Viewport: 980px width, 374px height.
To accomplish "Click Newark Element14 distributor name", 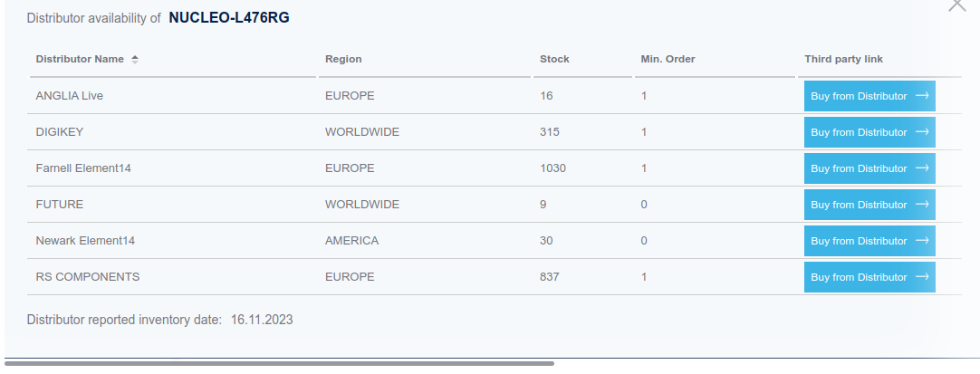I will [x=85, y=241].
